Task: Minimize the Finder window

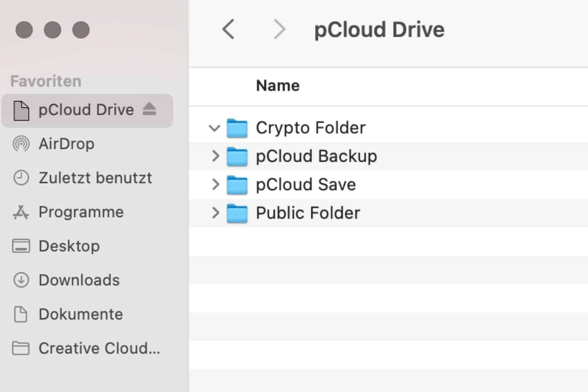Action: pos(53,30)
